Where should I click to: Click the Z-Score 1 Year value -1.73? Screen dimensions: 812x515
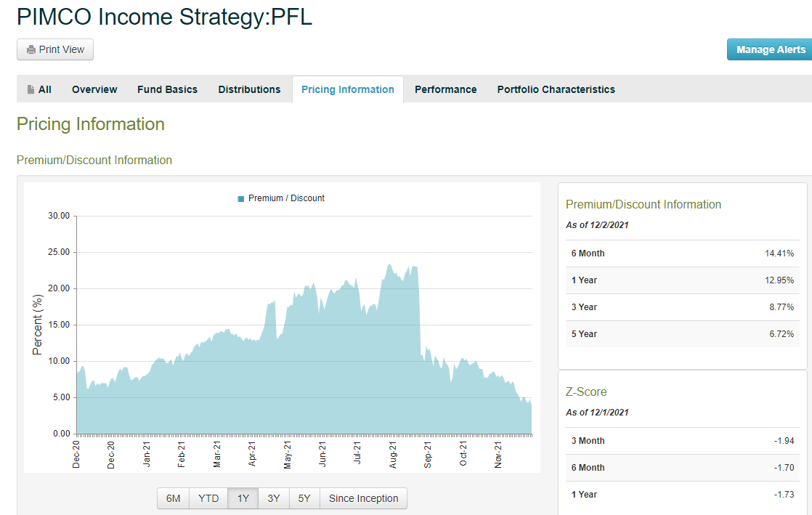point(784,495)
